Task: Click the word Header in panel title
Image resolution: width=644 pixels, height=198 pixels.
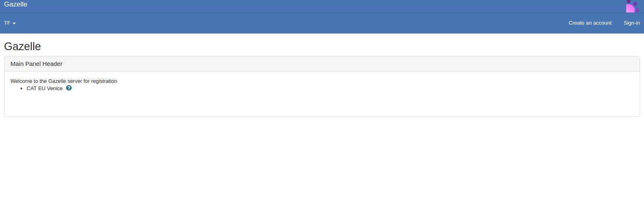Action: (52, 64)
